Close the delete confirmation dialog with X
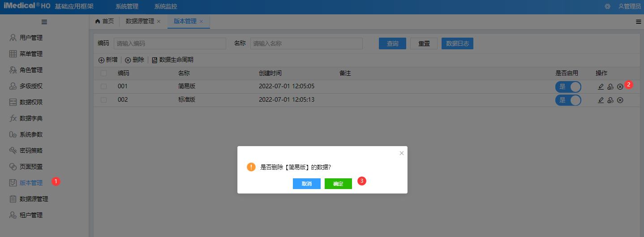The height and width of the screenshot is (237, 644). click(402, 153)
